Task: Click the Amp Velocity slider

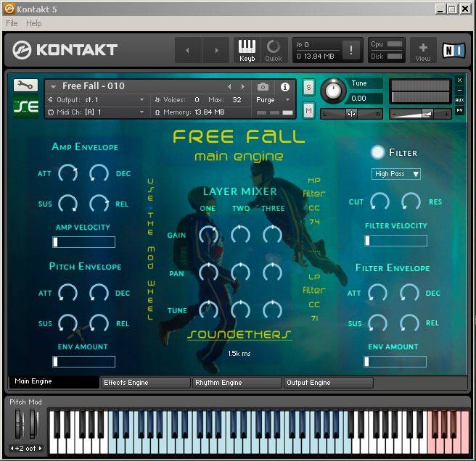Action: tap(83, 242)
